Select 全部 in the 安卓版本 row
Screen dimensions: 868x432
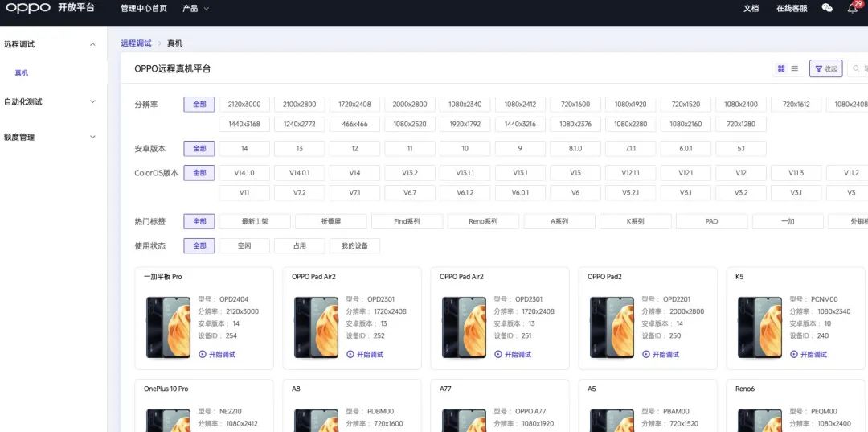199,149
